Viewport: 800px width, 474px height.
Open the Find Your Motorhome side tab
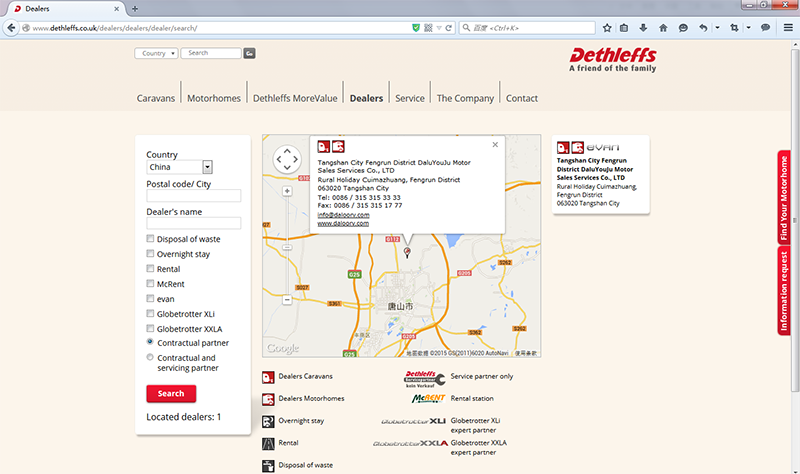tap(784, 198)
